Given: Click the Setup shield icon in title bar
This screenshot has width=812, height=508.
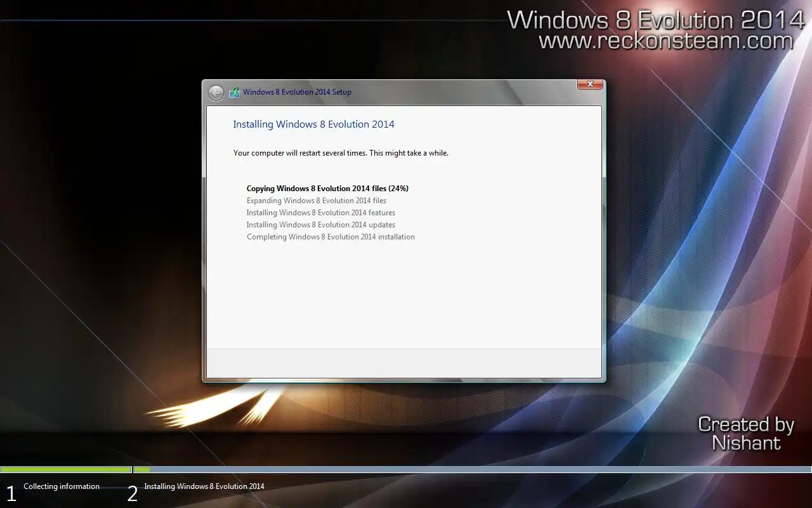Looking at the screenshot, I should click(x=234, y=92).
